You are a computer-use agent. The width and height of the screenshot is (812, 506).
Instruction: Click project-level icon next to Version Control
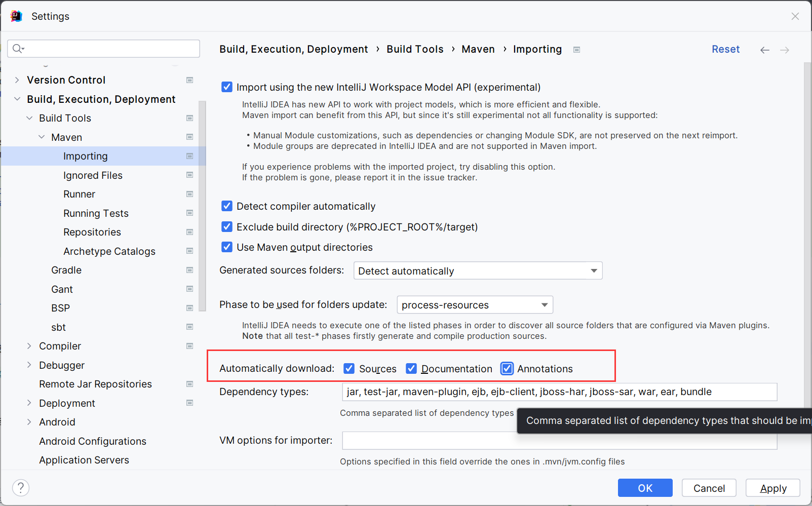190,80
